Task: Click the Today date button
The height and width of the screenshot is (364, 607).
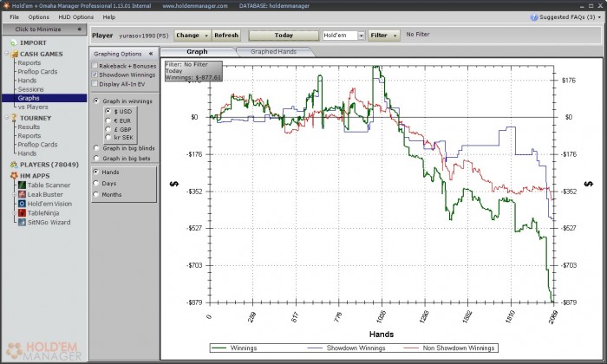Action: 283,36
